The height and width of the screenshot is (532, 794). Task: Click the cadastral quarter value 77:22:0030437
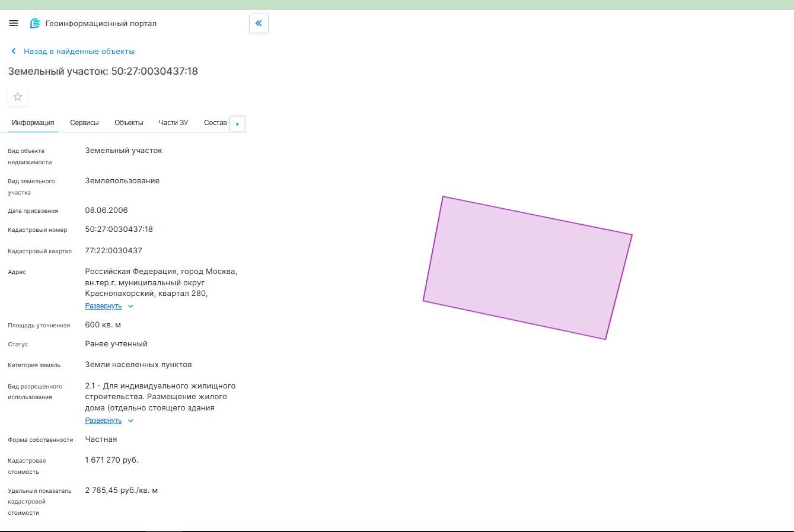(x=114, y=251)
